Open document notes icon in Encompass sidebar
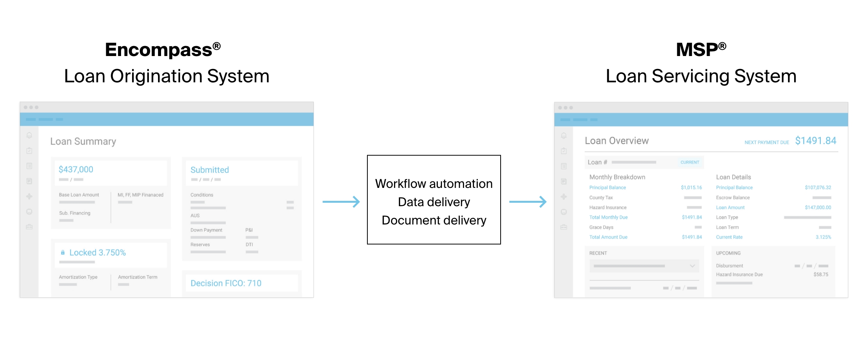Image resolution: width=868 pixels, height=343 pixels. tap(29, 181)
